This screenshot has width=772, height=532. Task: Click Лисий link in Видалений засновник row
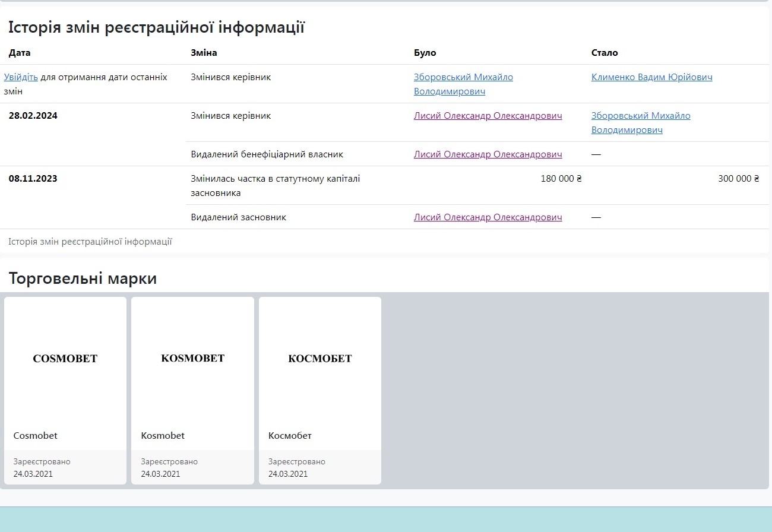488,217
